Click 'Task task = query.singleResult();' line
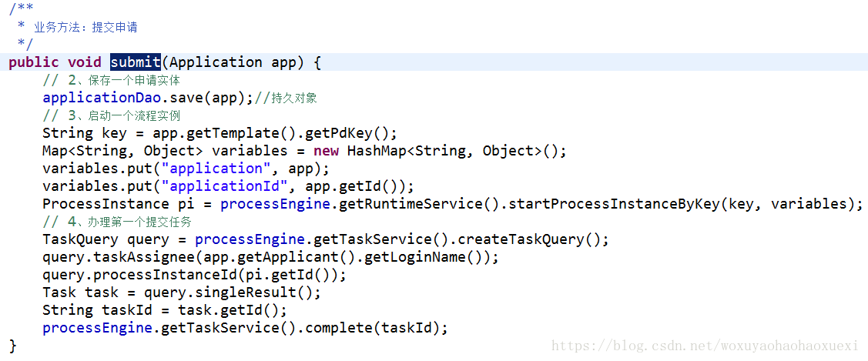This screenshot has width=868, height=361. point(182,292)
